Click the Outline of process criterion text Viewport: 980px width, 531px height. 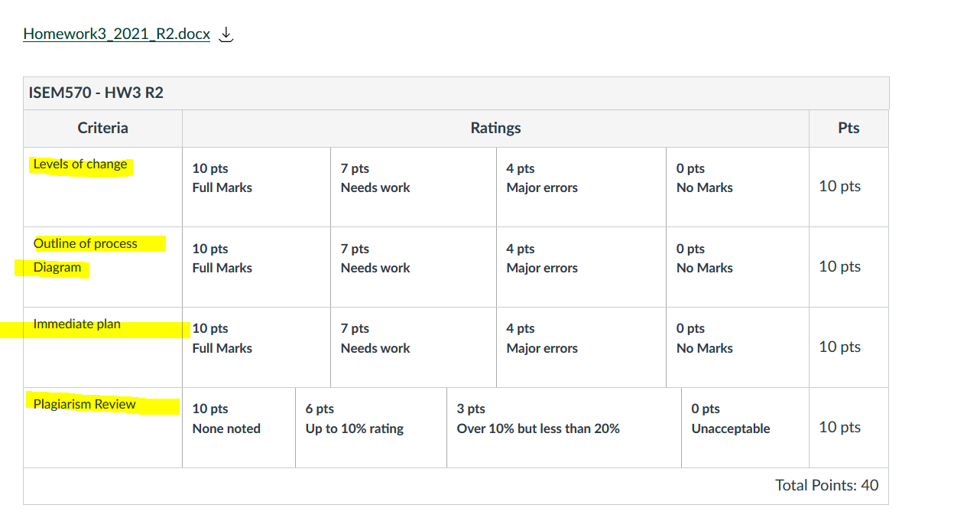point(86,243)
